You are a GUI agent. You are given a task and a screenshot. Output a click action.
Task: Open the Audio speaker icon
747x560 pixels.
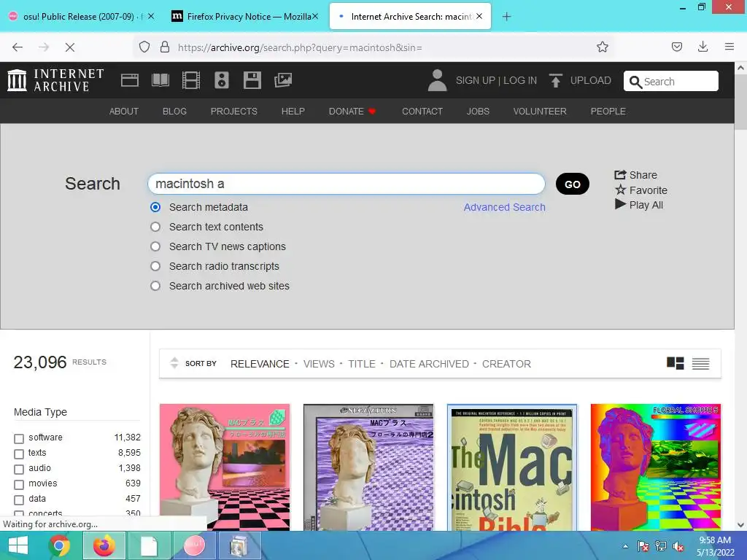click(222, 80)
